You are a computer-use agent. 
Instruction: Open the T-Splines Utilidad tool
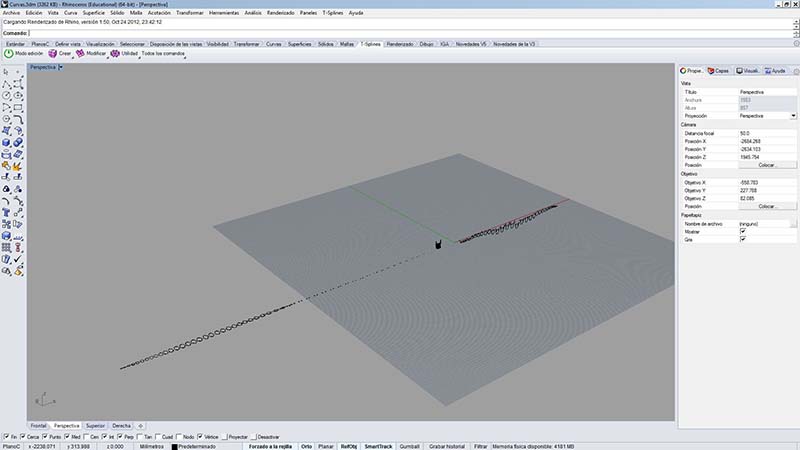coord(124,53)
